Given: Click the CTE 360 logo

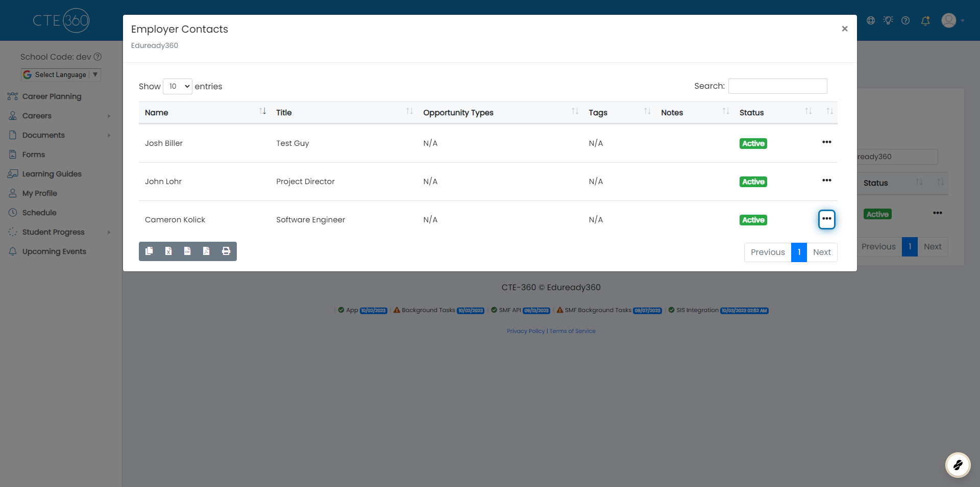Looking at the screenshot, I should point(61,20).
